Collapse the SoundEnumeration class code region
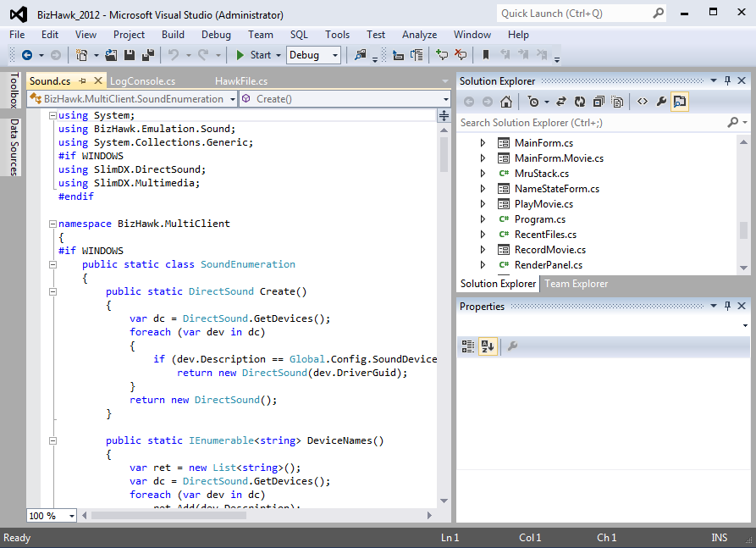This screenshot has height=548, width=756. coord(53,264)
